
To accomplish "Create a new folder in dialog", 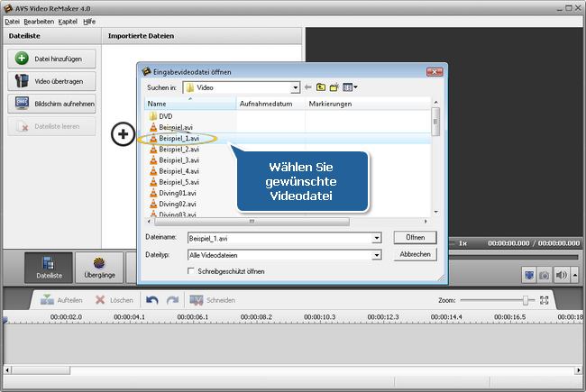I will (x=334, y=87).
